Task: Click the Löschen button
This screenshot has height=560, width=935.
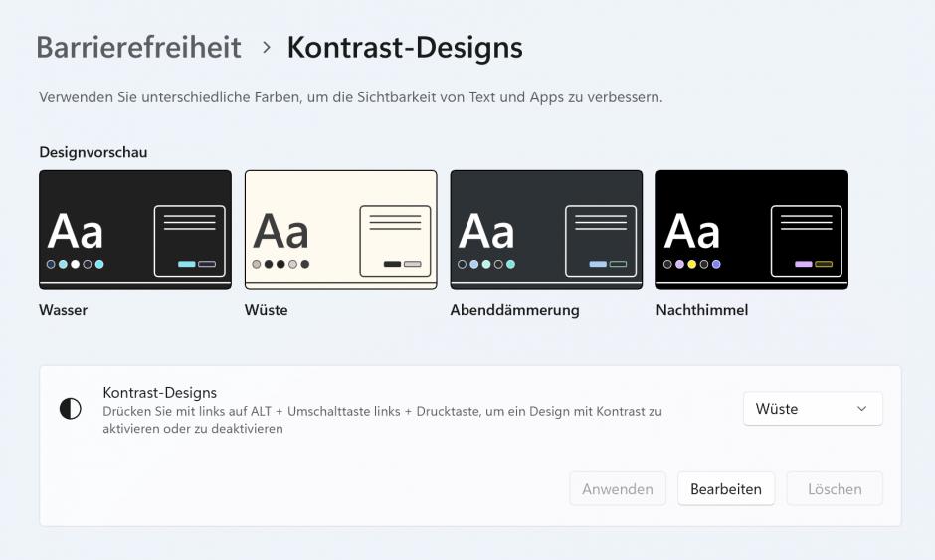Action: pyautogui.click(x=835, y=488)
